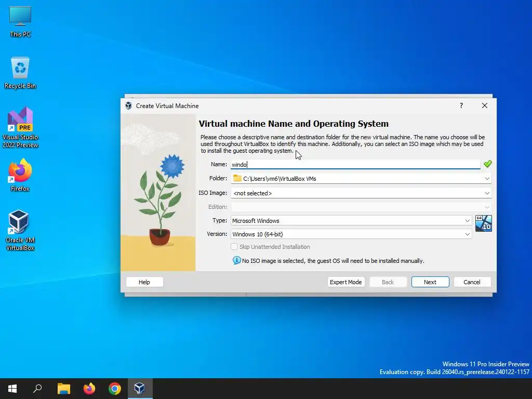Click the Help button
Viewport: 532px width, 399px height.
(144, 282)
